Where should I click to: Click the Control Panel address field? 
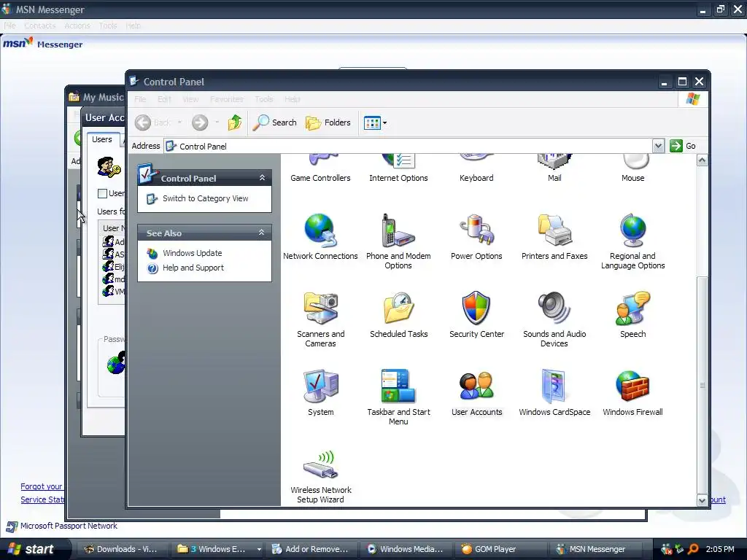point(409,146)
